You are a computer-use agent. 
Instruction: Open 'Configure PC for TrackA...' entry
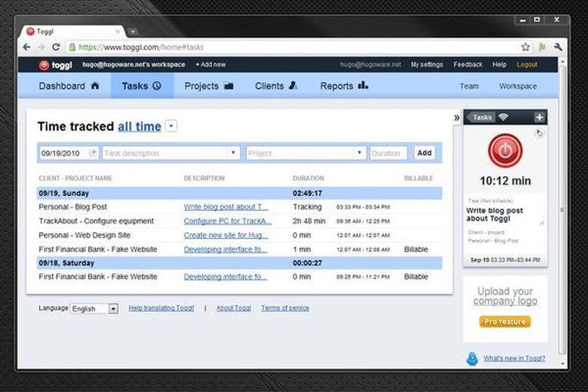click(x=227, y=221)
